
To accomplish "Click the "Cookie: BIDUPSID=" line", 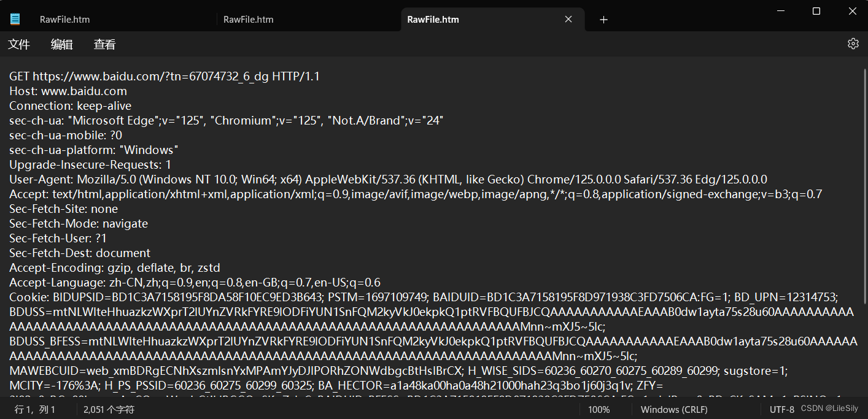I will (424, 298).
